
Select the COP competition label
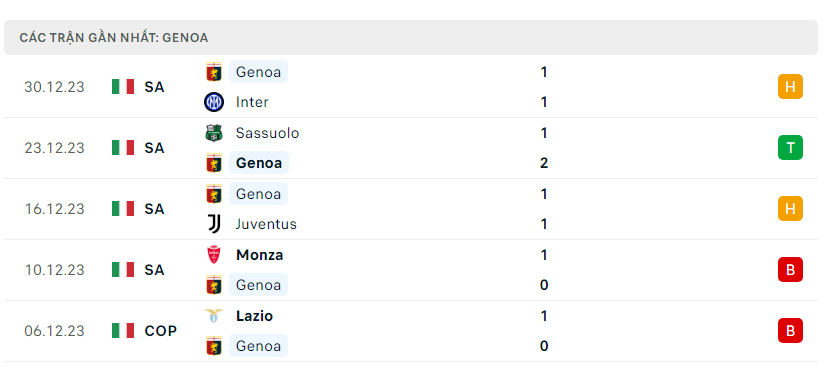tap(161, 331)
